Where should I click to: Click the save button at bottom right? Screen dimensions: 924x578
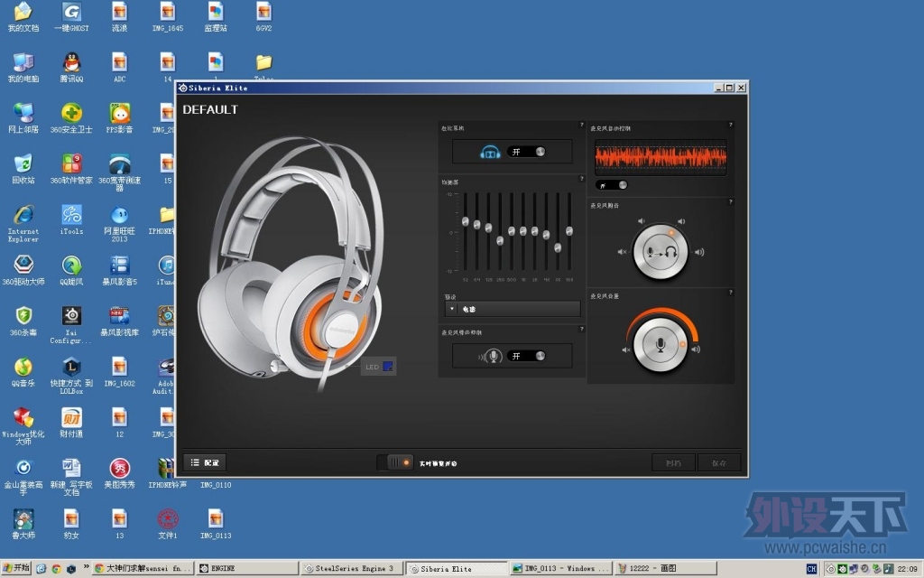point(719,462)
